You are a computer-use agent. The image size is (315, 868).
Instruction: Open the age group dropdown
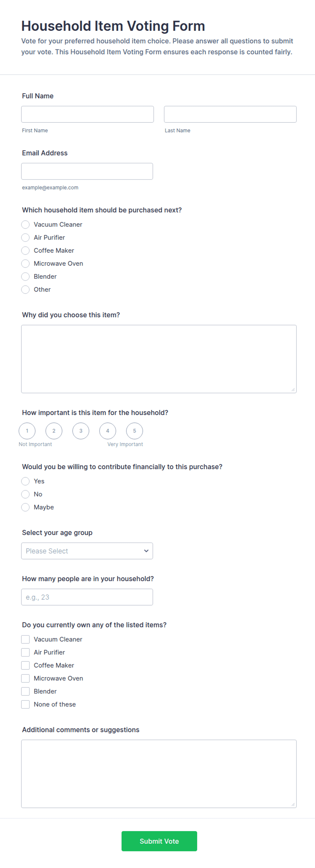(87, 551)
